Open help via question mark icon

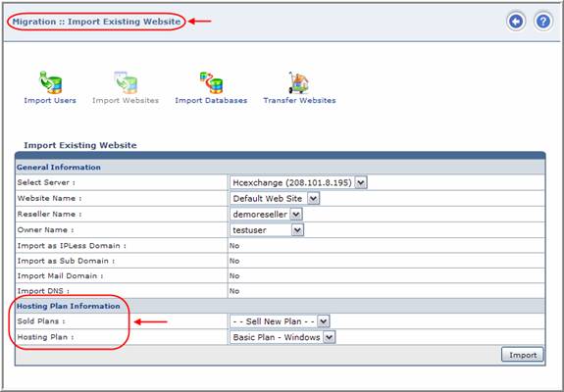pos(542,22)
